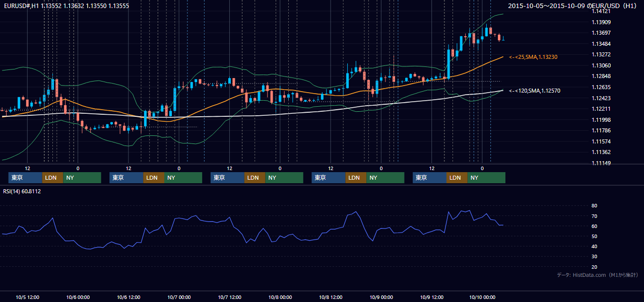Click price axis value 1.12848
Viewport: 644px width, 302px height.
coord(601,76)
